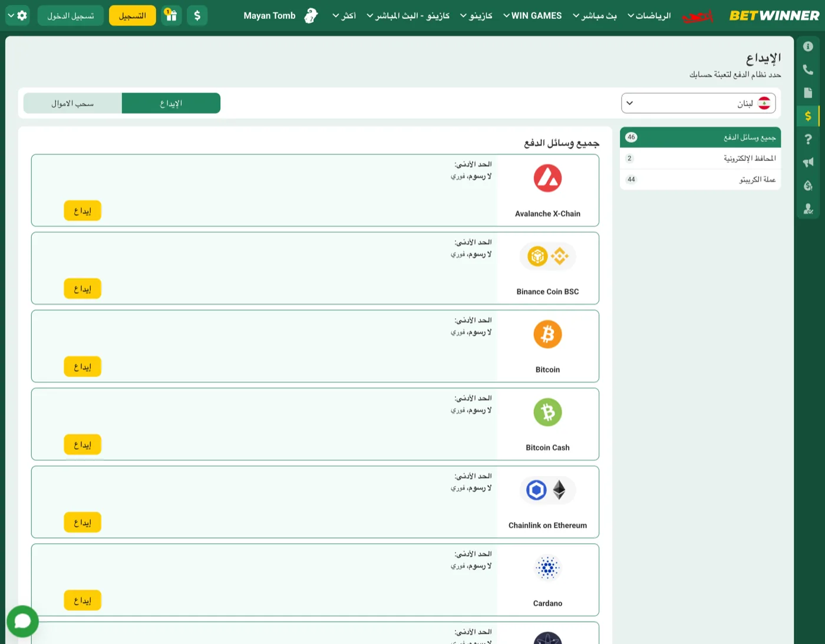The height and width of the screenshot is (644, 825).
Task: Click the megaphone promotions icon
Action: tap(808, 162)
